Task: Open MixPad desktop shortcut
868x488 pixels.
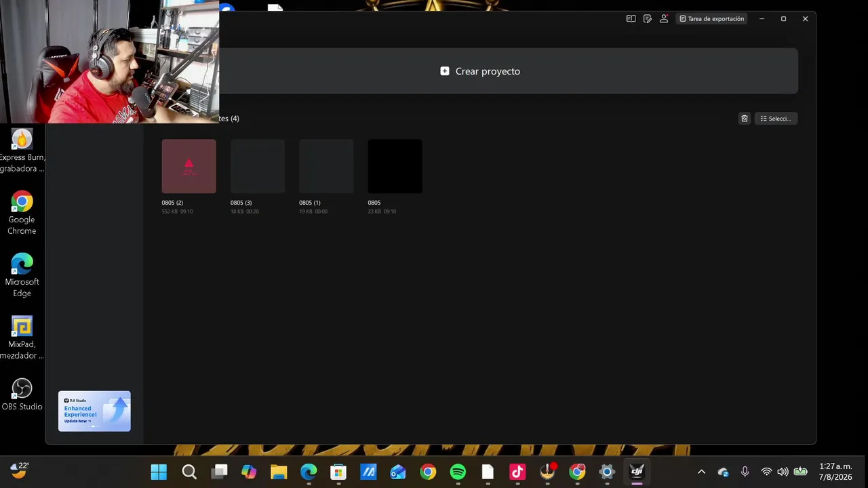Action: pos(22,338)
